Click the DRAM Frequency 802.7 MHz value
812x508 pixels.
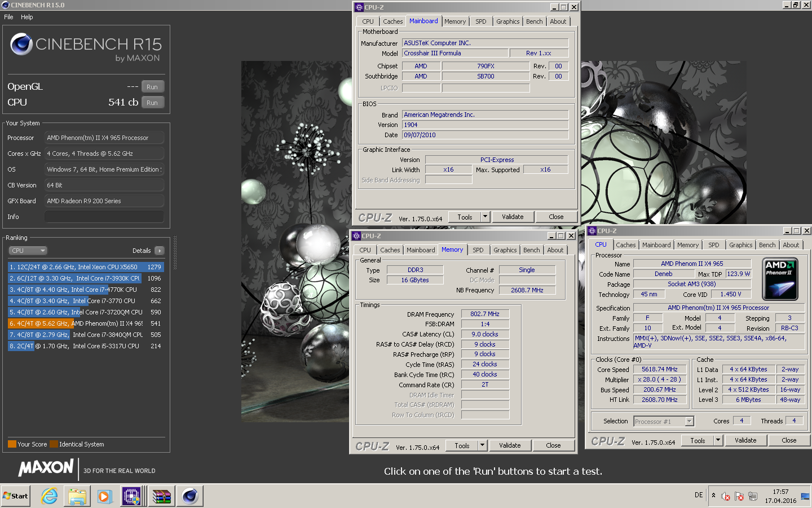[485, 314]
